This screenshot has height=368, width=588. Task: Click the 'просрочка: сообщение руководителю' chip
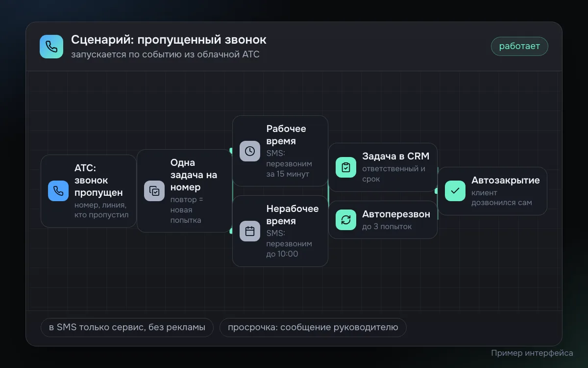point(313,327)
